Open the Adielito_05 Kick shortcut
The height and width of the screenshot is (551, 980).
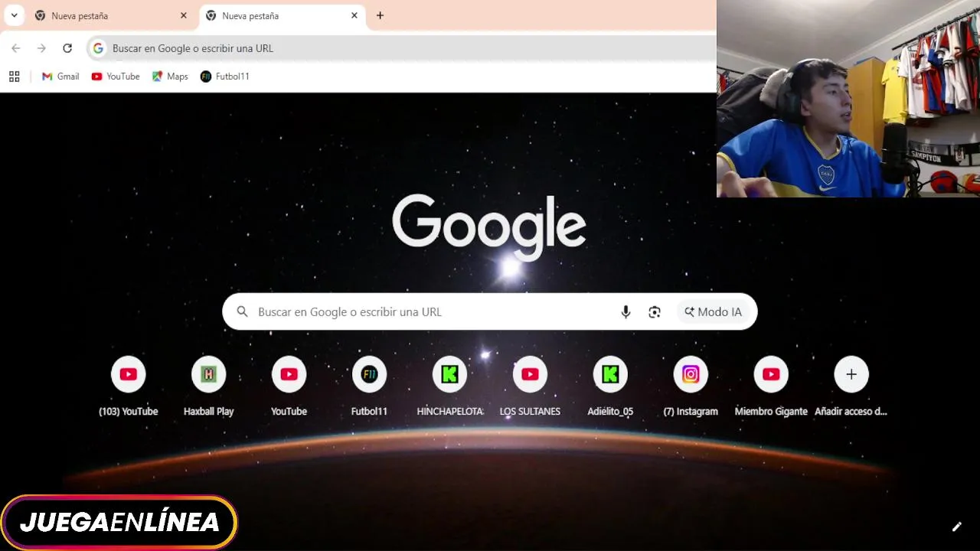tap(610, 386)
